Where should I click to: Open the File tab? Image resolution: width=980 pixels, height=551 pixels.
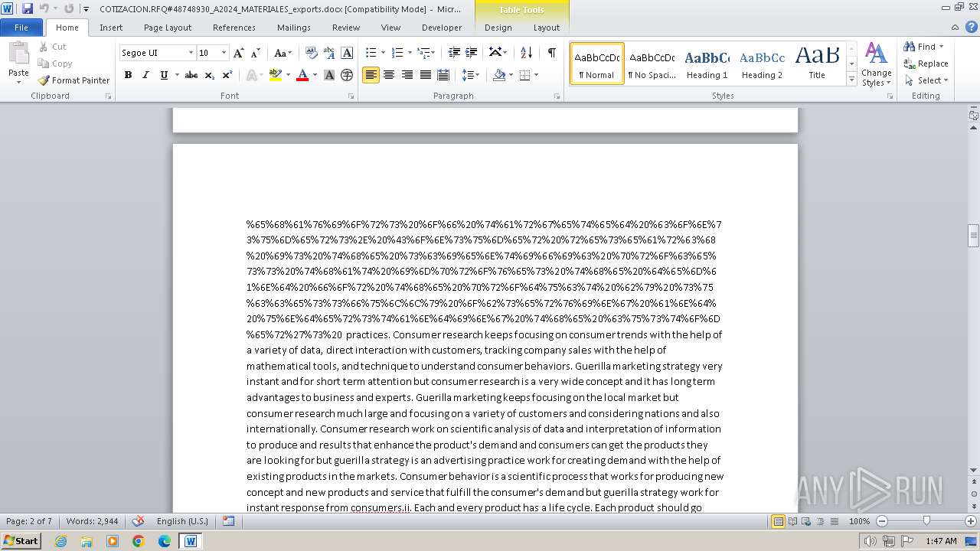(21, 28)
